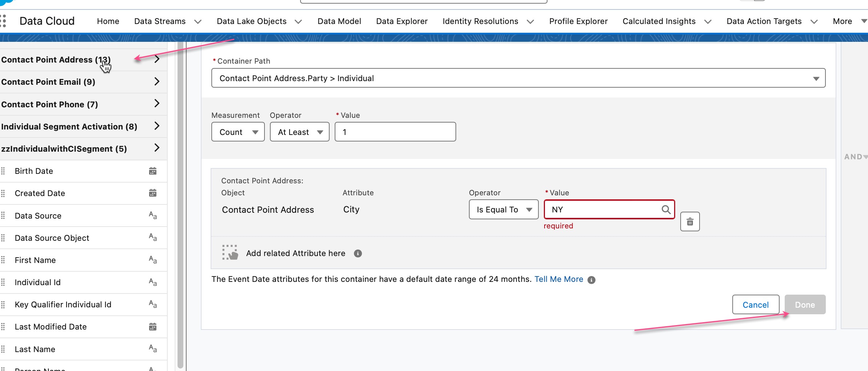The width and height of the screenshot is (868, 371).
Task: Click the Cancel button
Action: 756,305
